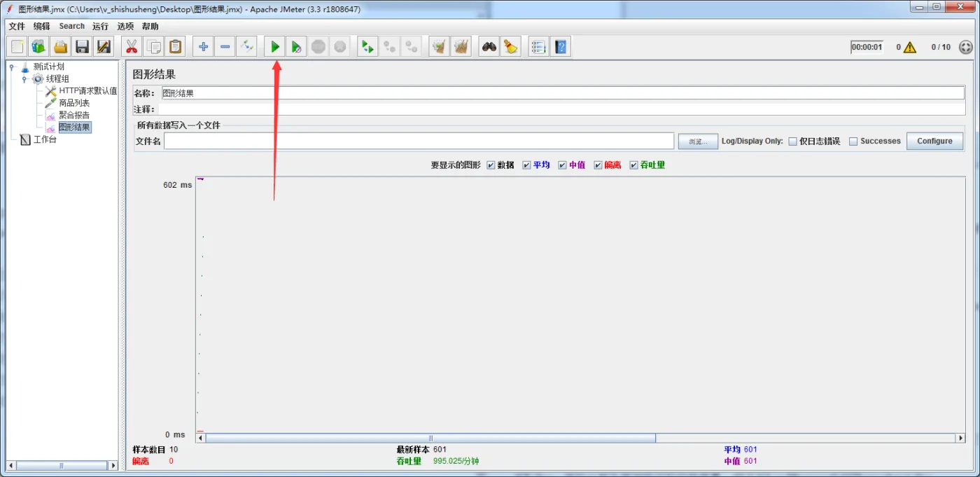Image resolution: width=980 pixels, height=477 pixels.
Task: Click the tree panel horizontal scrollbar thumb
Action: coord(62,465)
